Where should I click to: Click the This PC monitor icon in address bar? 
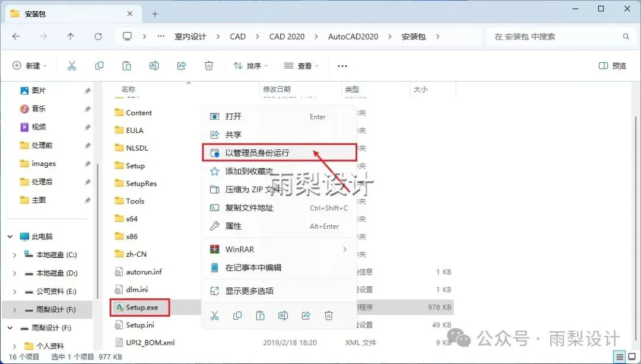pos(128,36)
